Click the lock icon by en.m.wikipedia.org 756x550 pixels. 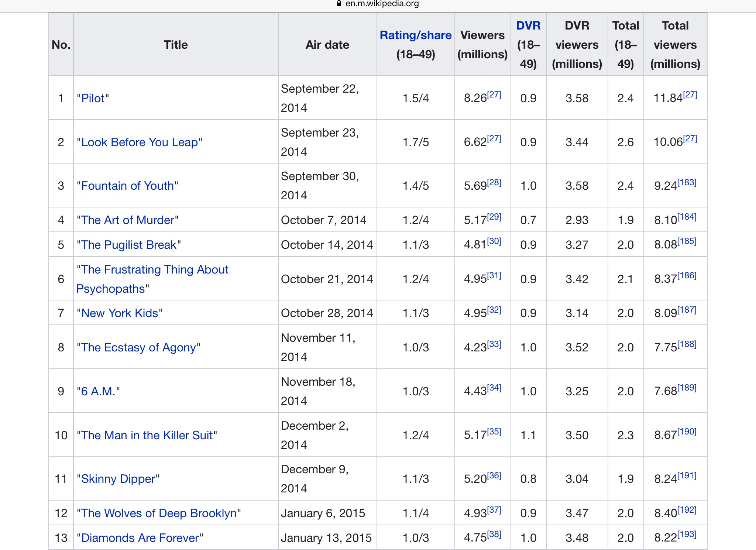339,4
